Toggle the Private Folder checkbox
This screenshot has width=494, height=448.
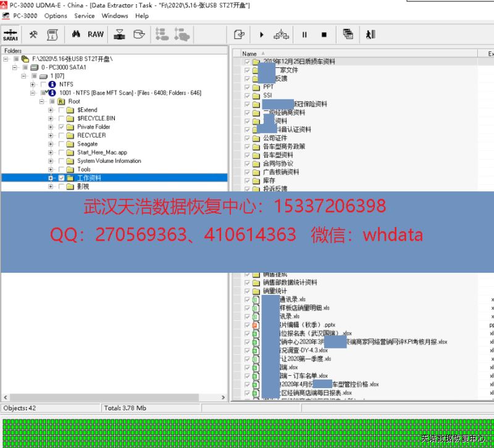click(61, 127)
